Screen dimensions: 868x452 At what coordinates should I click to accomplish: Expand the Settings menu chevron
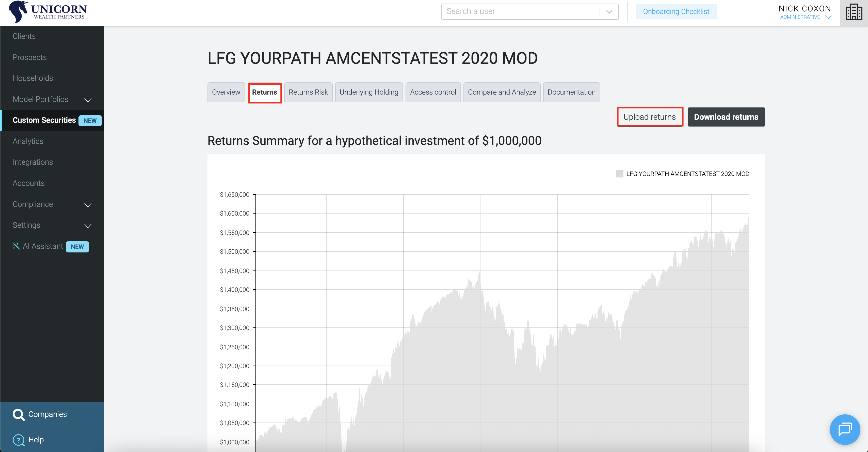tap(88, 226)
